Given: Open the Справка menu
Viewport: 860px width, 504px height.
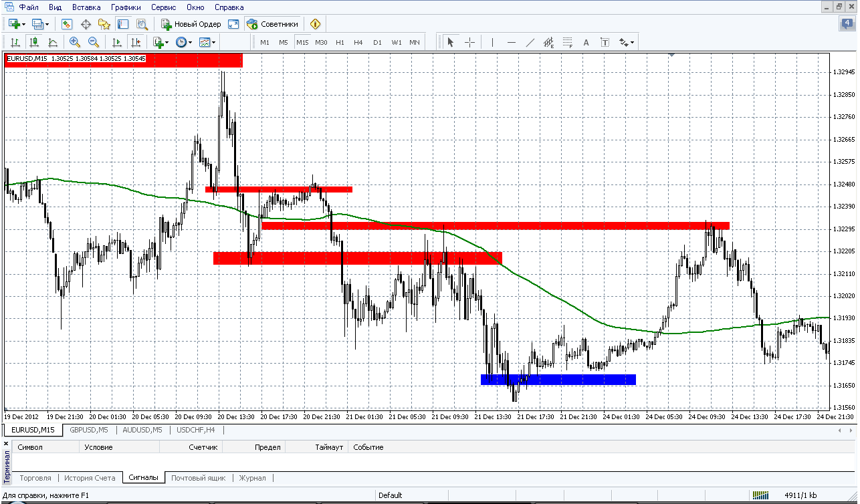Looking at the screenshot, I should pyautogui.click(x=229, y=7).
